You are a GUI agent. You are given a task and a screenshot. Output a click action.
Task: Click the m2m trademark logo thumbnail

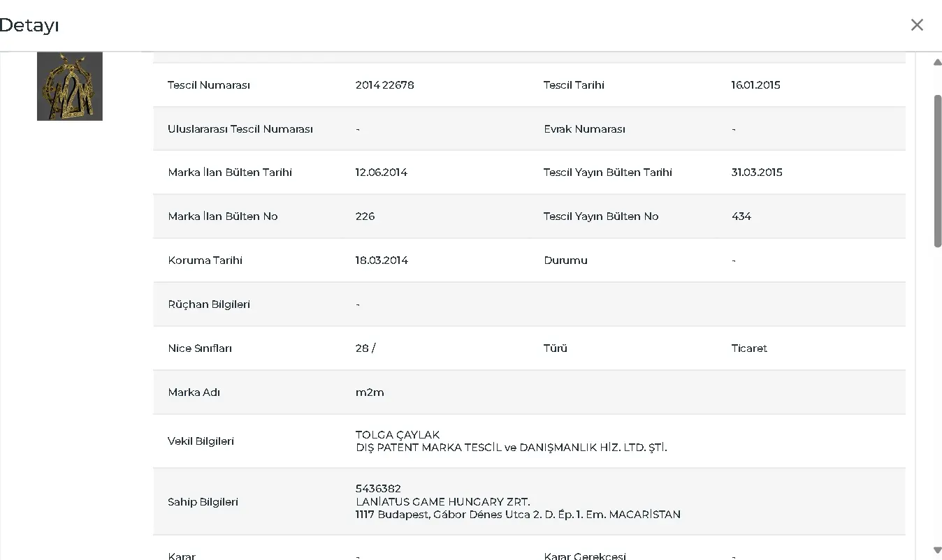tap(70, 86)
